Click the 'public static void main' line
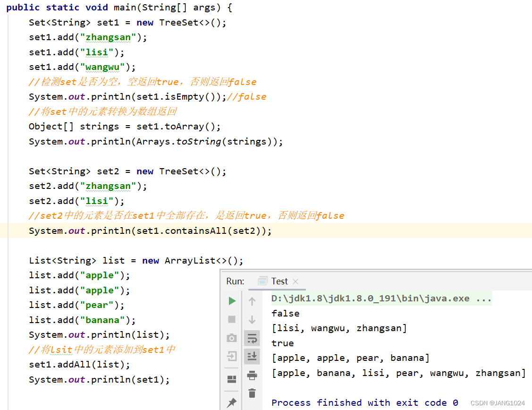This screenshot has width=532, height=410. tap(119, 8)
